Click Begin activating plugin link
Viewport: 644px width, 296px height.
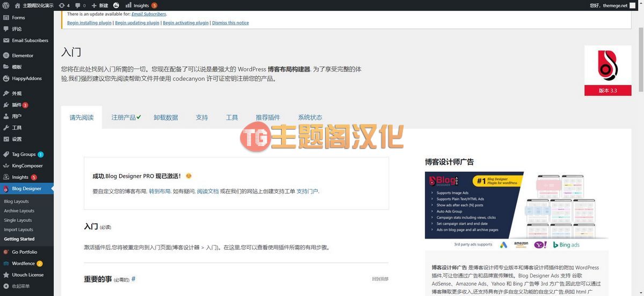[x=186, y=23]
